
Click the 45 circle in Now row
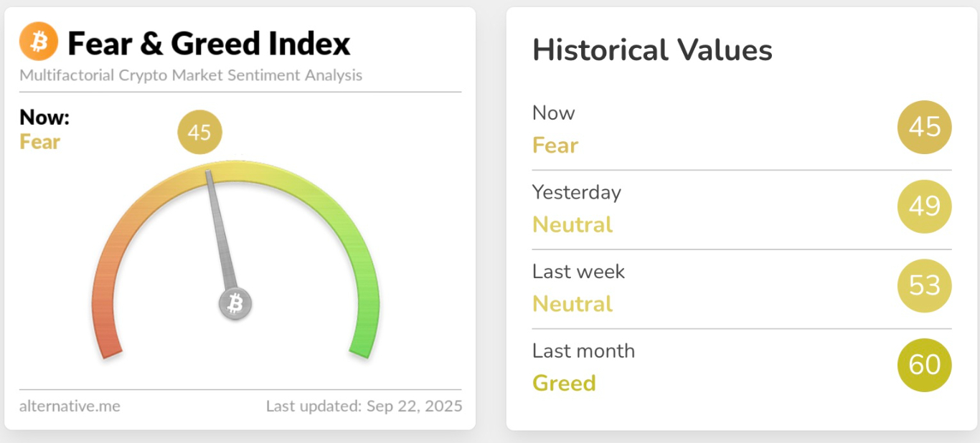924,128
